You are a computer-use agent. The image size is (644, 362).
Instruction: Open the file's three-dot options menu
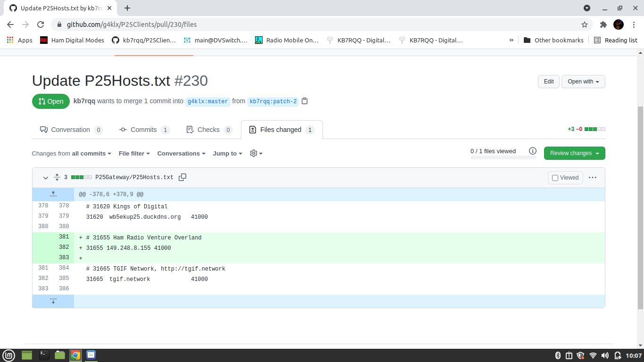point(593,178)
